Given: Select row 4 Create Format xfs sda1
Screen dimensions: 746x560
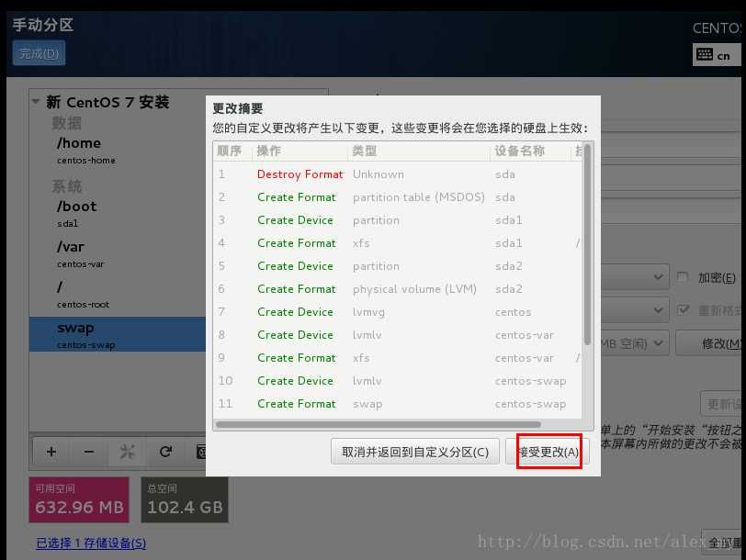Looking at the screenshot, I should (397, 243).
